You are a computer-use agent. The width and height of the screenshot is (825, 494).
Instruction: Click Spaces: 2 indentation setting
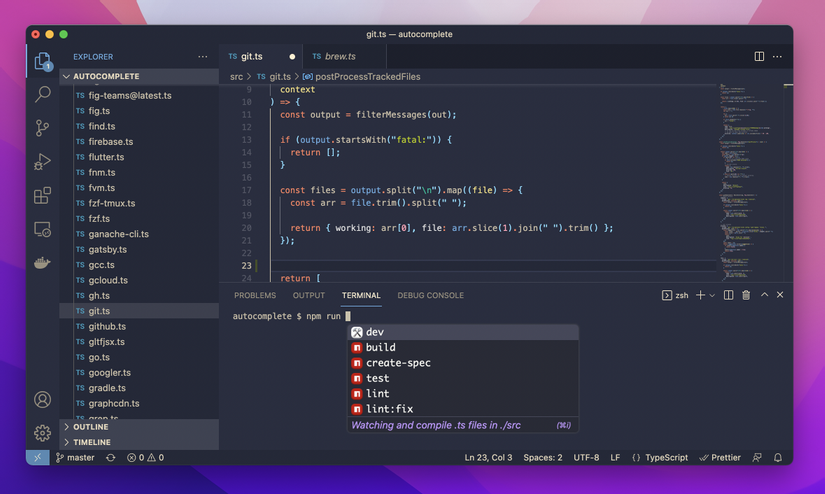pyautogui.click(x=542, y=458)
